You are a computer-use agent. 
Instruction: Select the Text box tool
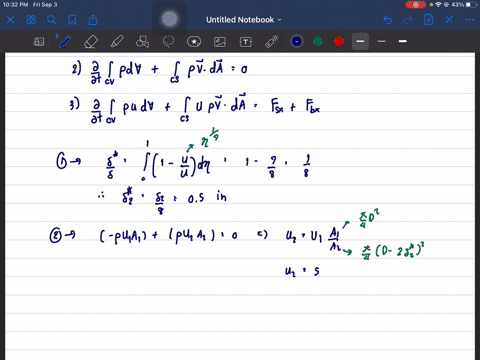click(246, 42)
